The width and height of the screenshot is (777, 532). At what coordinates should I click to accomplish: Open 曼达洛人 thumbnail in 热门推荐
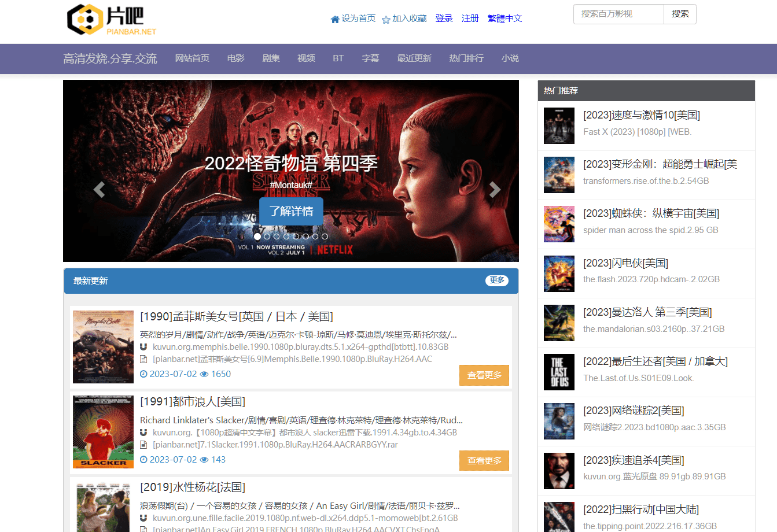click(x=559, y=323)
